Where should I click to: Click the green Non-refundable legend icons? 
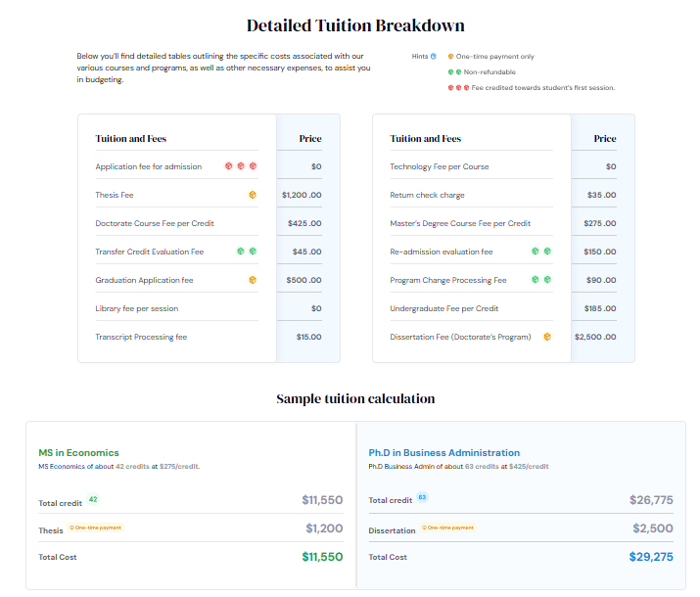coord(453,72)
